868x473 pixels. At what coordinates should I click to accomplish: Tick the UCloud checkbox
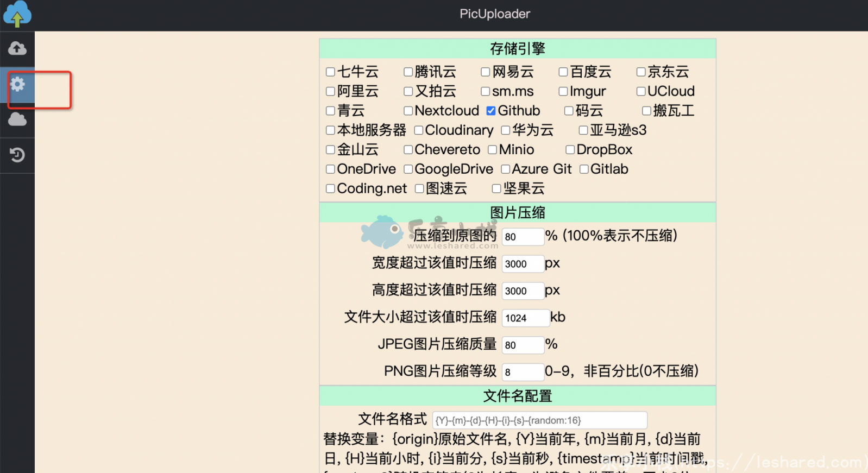click(x=641, y=91)
